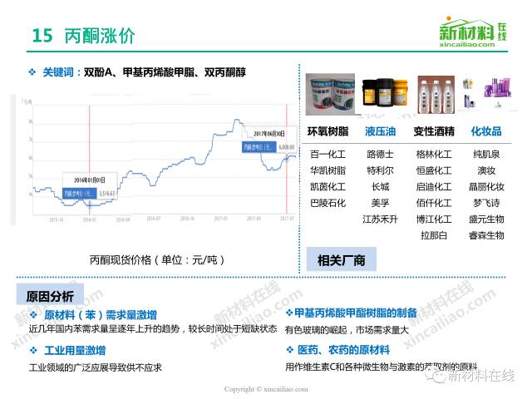Viewport: 532px width, 399px height.
Task: Click the 2016-01 red timeline marker line
Action: 90,160
